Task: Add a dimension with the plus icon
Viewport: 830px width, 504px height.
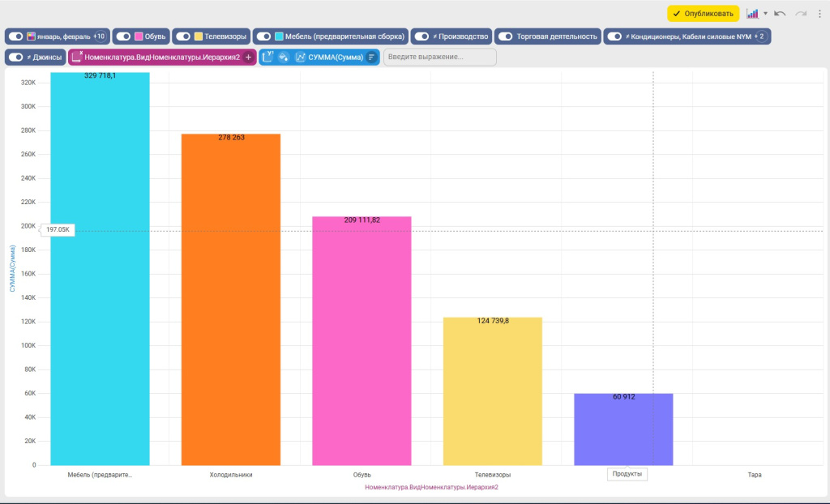Action: 248,58
